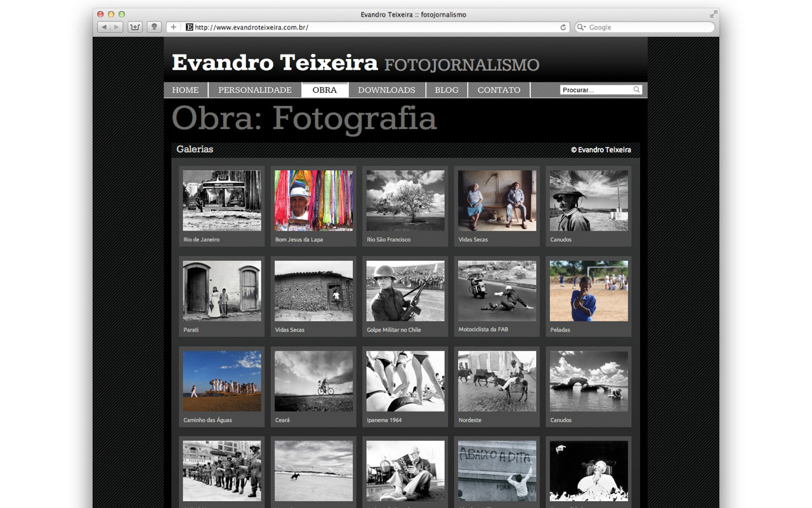The width and height of the screenshot is (812, 508).
Task: Click the browser back arrow button
Action: pyautogui.click(x=104, y=27)
